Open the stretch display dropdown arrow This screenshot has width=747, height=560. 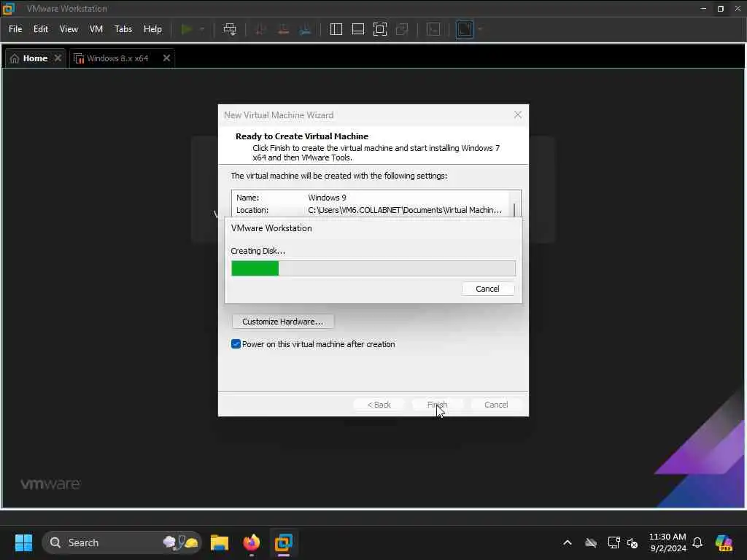pos(480,29)
